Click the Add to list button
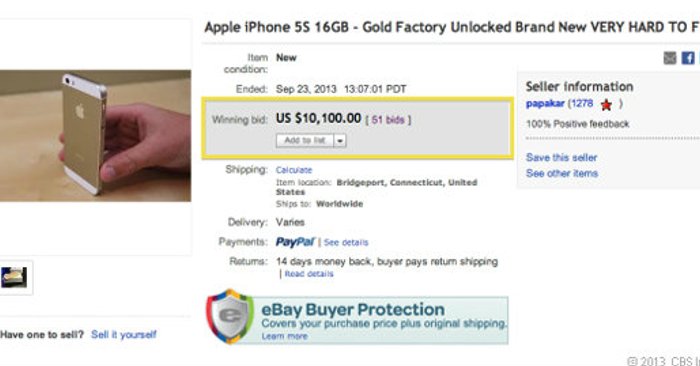Screen dimensions: 700x366 pos(305,141)
